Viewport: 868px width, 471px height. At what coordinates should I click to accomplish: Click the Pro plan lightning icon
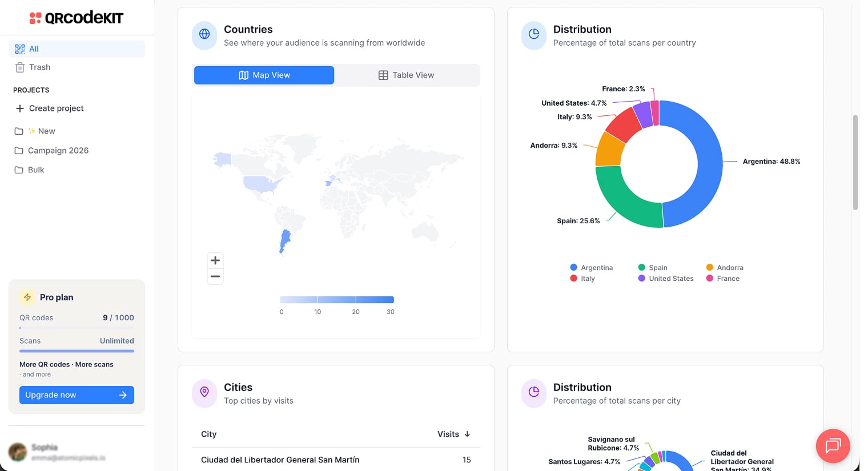(27, 297)
